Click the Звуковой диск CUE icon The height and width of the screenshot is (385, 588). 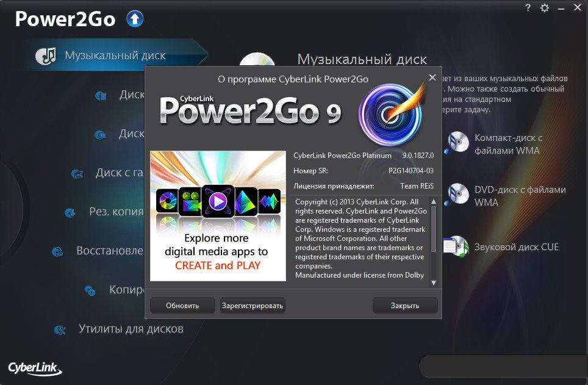(x=456, y=246)
